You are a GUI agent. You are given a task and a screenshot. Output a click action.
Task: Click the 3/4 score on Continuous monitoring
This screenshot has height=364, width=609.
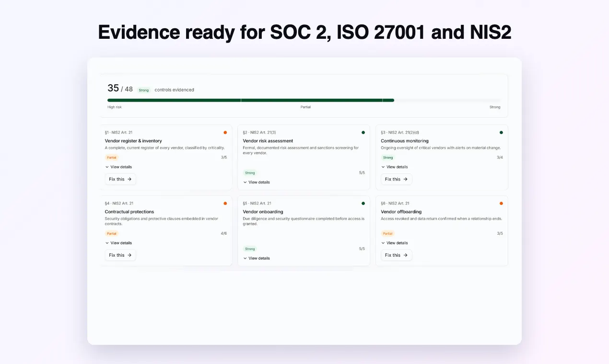[x=500, y=158]
